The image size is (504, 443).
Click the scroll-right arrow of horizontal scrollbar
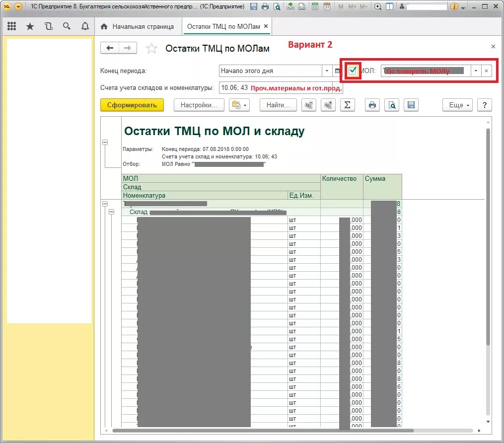coord(479,431)
